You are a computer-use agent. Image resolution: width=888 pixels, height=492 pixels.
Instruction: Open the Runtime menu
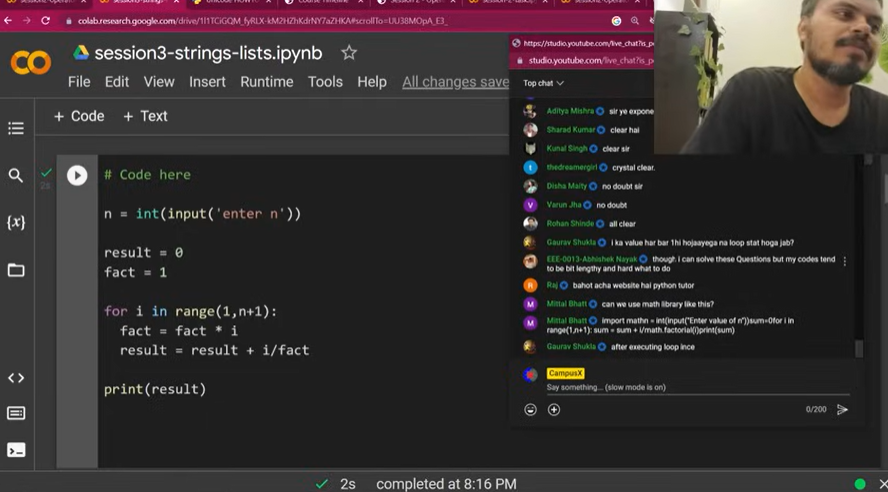(x=267, y=82)
